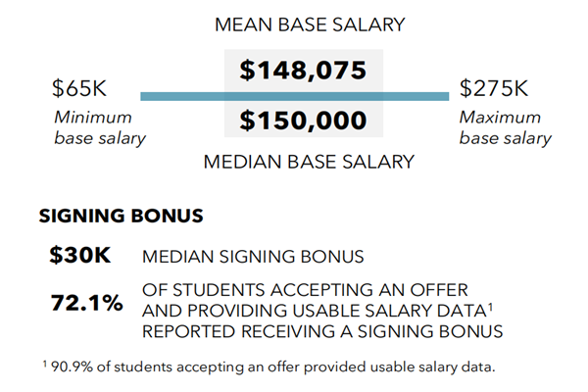The height and width of the screenshot is (392, 588).
Task: Click the left end of the blue salary range bar
Action: click(145, 96)
